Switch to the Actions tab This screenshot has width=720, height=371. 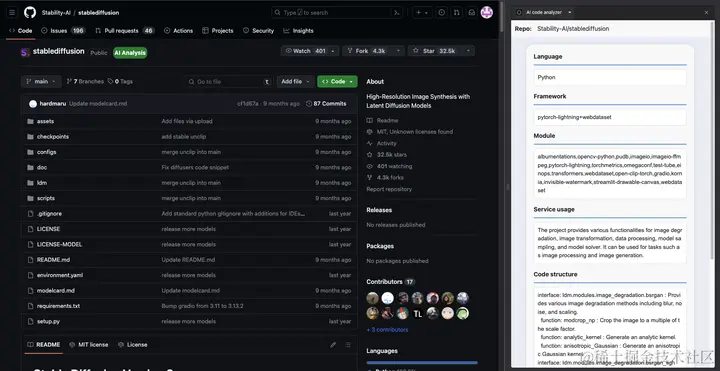point(178,31)
